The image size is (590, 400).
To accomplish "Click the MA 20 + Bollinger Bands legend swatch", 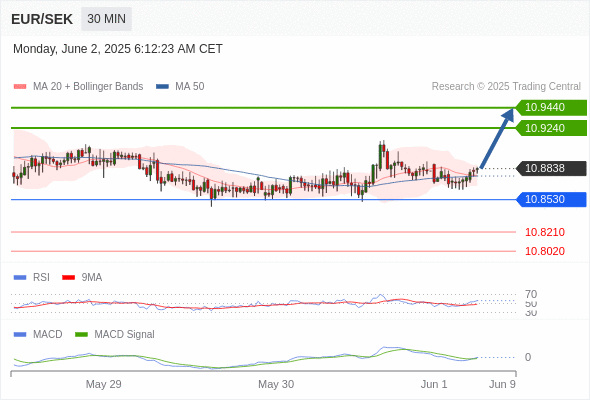I will 20,87.
